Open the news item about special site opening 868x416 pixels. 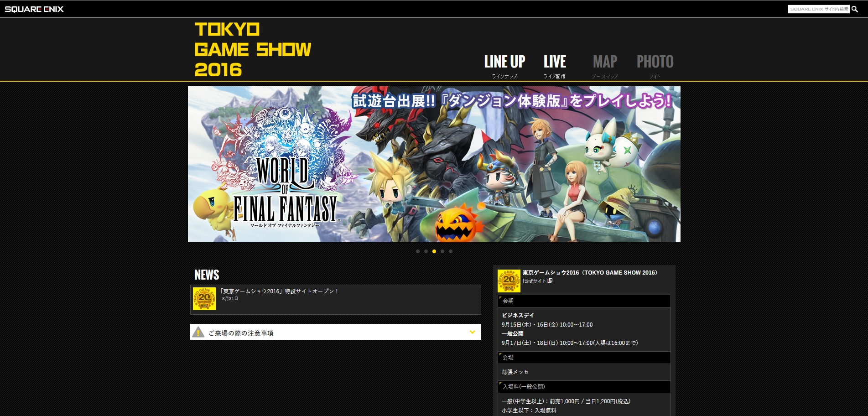(x=336, y=300)
